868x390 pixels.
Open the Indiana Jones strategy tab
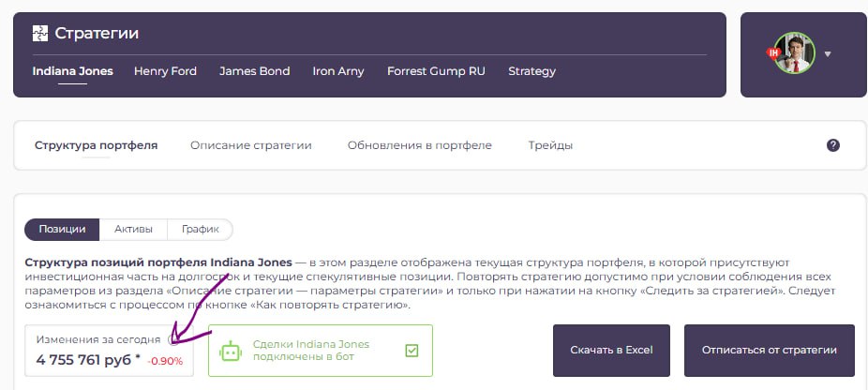pyautogui.click(x=72, y=71)
